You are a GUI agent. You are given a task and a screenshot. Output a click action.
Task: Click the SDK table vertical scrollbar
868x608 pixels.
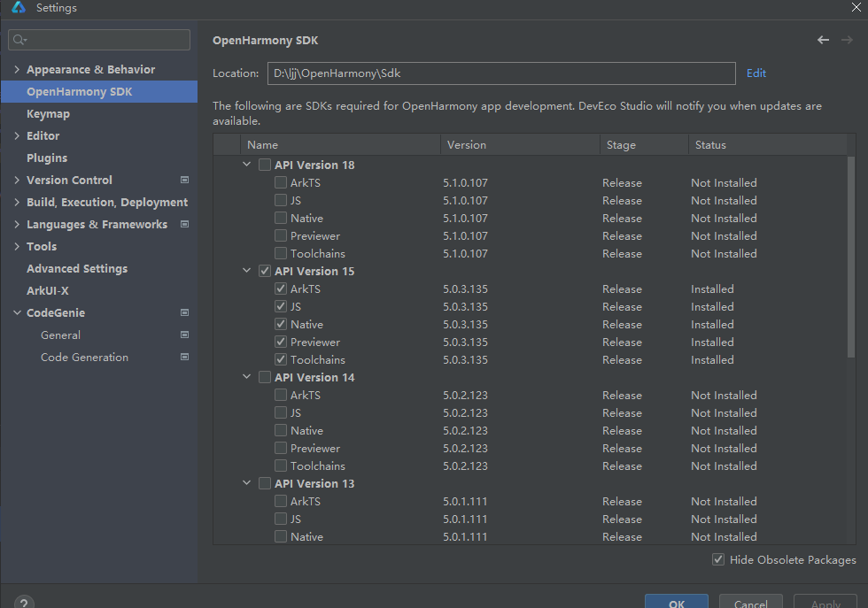click(x=851, y=257)
